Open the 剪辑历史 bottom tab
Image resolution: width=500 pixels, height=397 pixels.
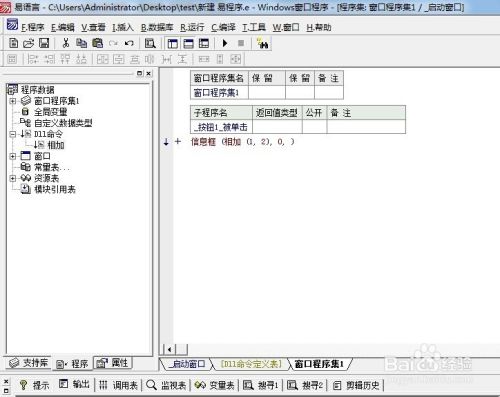(x=356, y=385)
